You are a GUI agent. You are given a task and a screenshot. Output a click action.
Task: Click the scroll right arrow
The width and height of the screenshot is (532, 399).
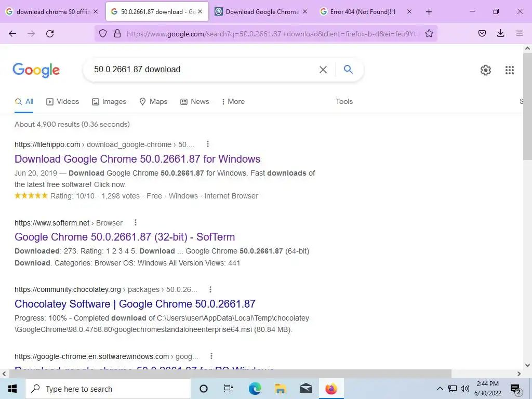pyautogui.click(x=519, y=374)
